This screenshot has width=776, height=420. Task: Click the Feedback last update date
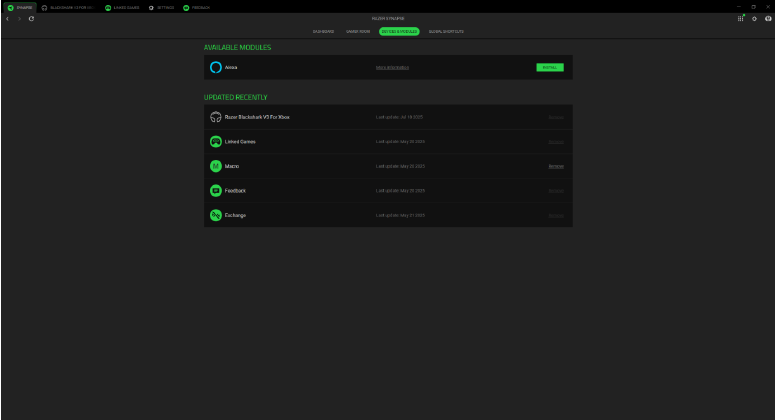click(400, 190)
